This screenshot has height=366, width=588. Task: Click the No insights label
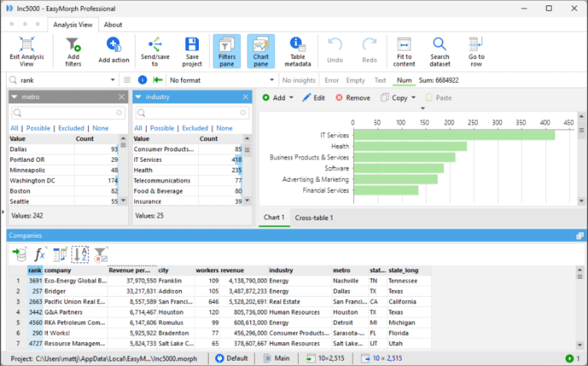click(x=299, y=81)
